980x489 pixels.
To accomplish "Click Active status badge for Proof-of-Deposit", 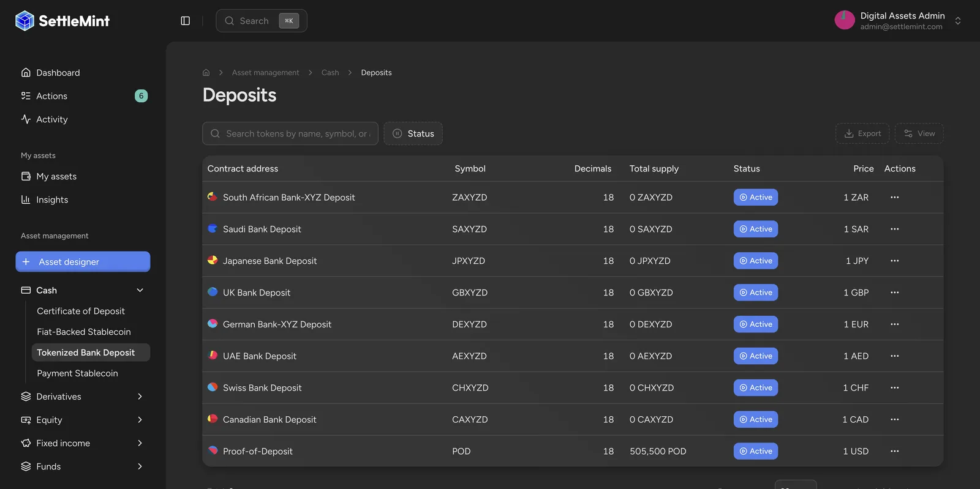I will tap(756, 451).
